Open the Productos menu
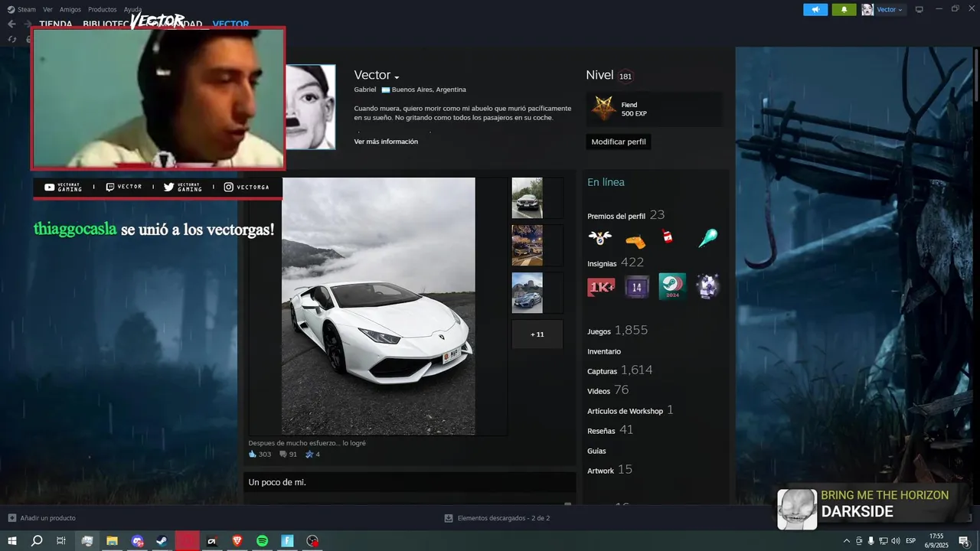This screenshot has height=551, width=980. pyautogui.click(x=103, y=9)
